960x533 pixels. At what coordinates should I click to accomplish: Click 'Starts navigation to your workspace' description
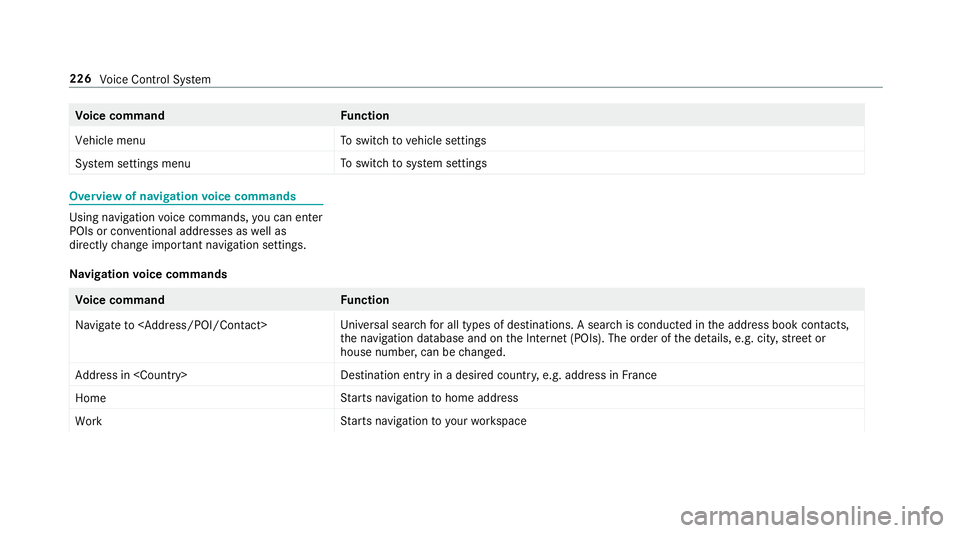(433, 421)
